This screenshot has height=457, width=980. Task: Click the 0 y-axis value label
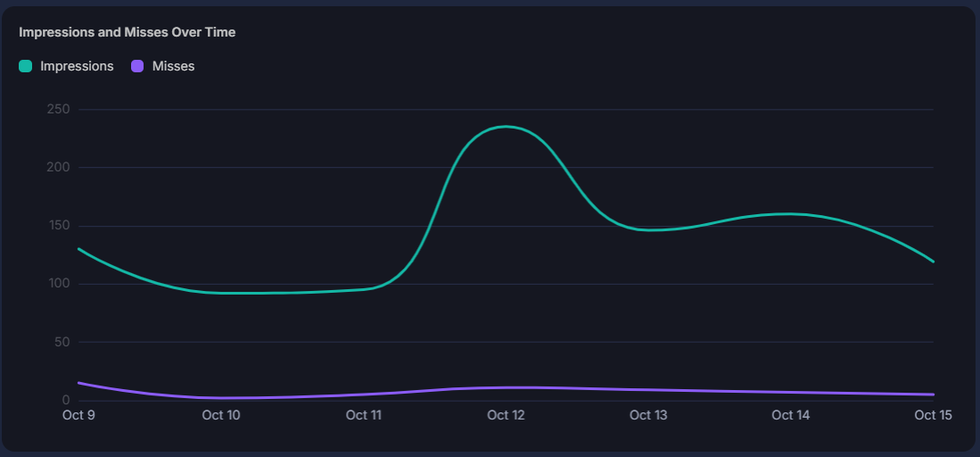66,401
